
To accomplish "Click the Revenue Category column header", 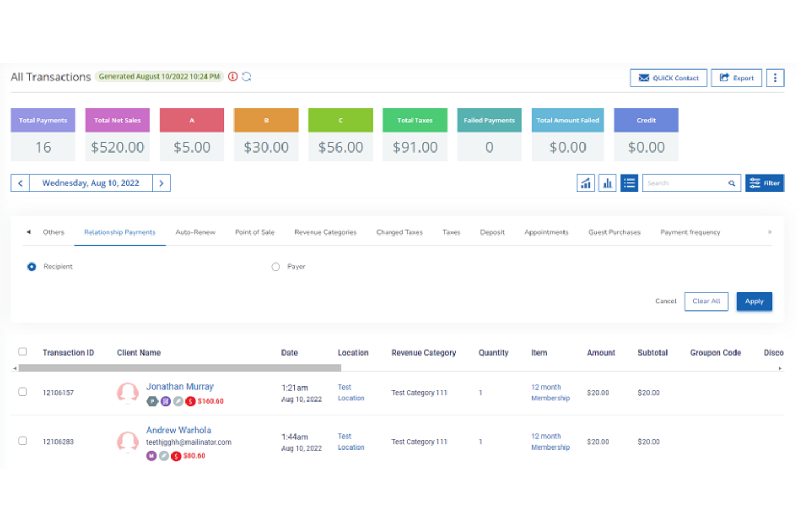I will pyautogui.click(x=424, y=353).
